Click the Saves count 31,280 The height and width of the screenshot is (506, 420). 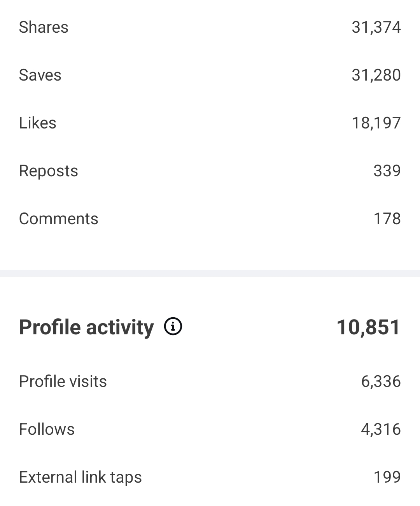click(376, 75)
